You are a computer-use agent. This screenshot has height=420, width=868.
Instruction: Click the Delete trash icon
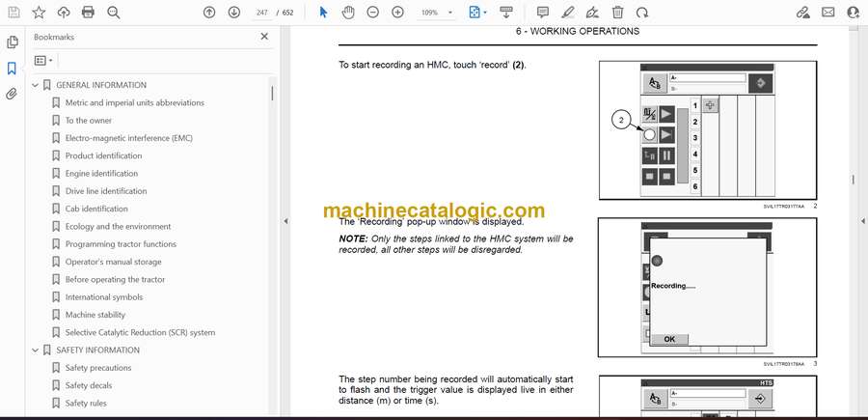618,13
